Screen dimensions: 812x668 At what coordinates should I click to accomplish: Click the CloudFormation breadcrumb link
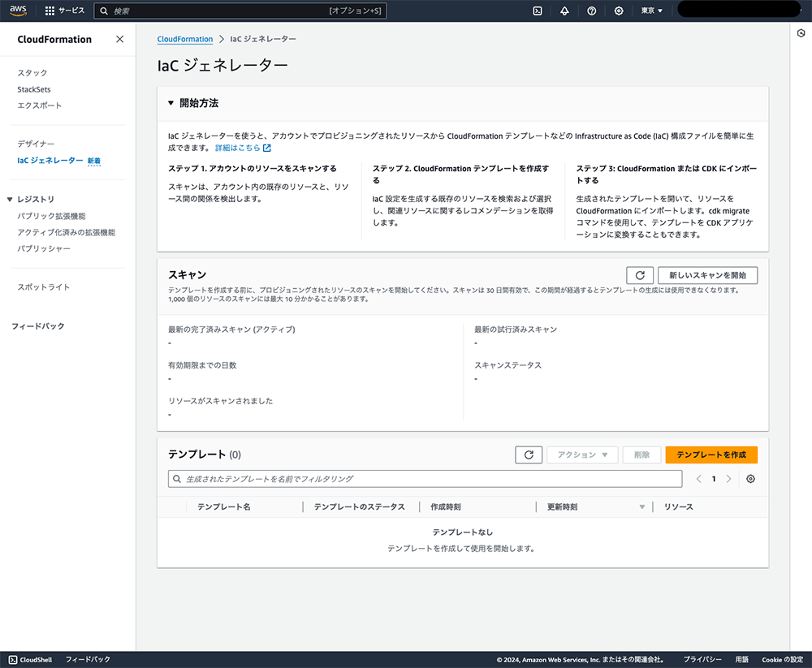(x=185, y=39)
